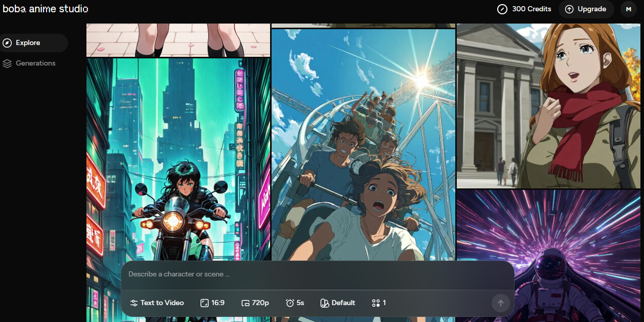Change the 16:9 aspect ratio setting
Image resolution: width=644 pixels, height=322 pixels.
pos(212,303)
